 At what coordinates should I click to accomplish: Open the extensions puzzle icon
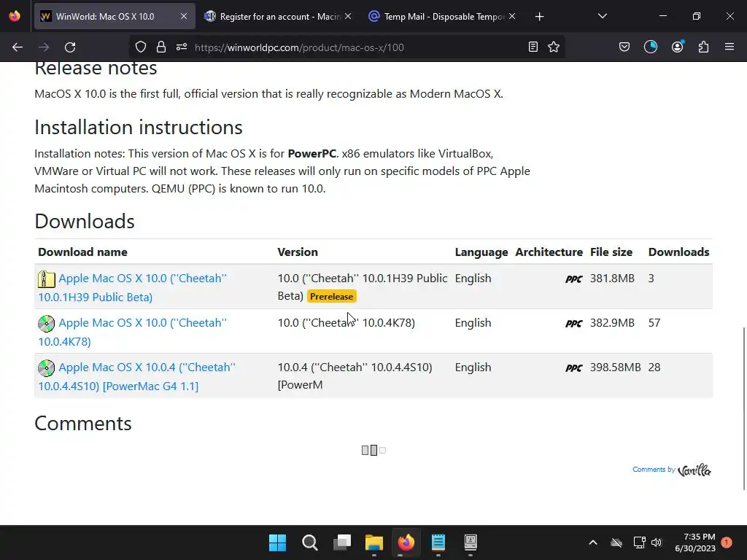click(703, 47)
